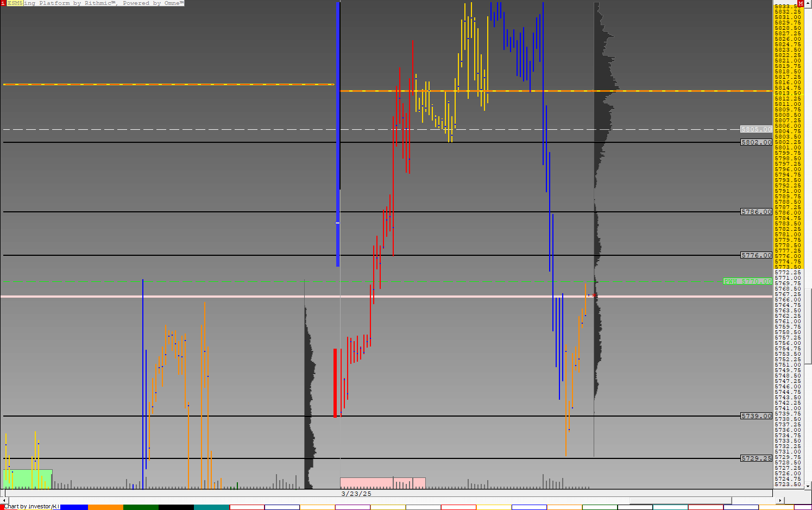Click the pink volume box near 3/23/25
This screenshot has width=812, height=510.
pos(382,483)
